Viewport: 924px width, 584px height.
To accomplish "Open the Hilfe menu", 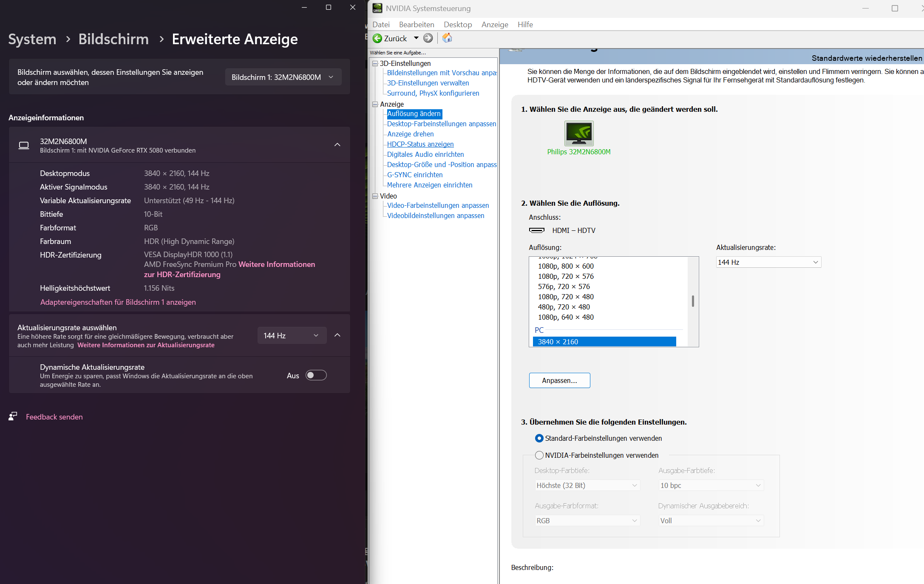I will 525,25.
